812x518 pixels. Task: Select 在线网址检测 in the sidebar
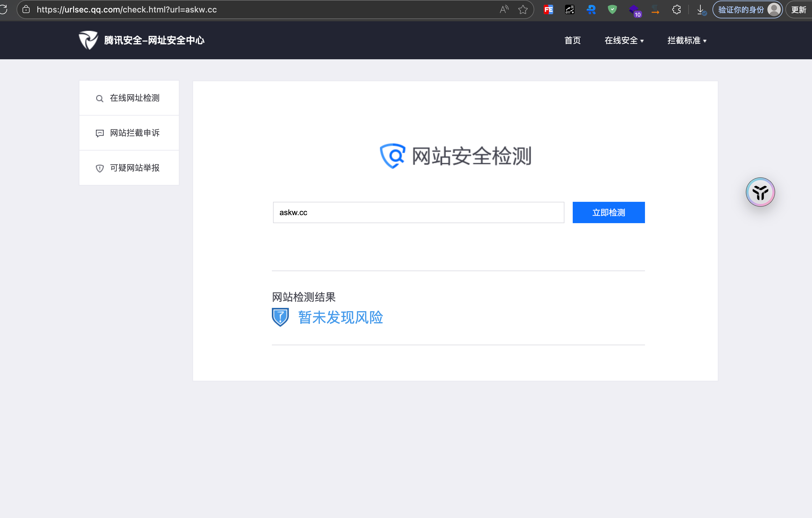(x=129, y=98)
